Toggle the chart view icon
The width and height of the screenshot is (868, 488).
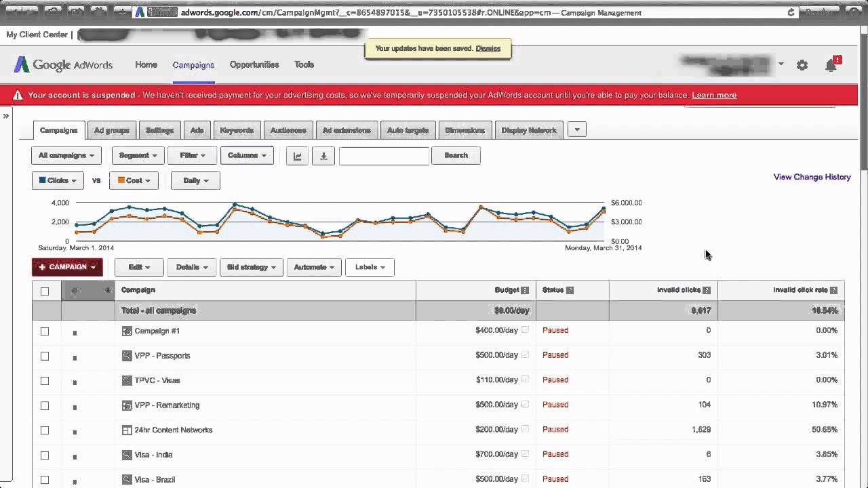(x=297, y=156)
